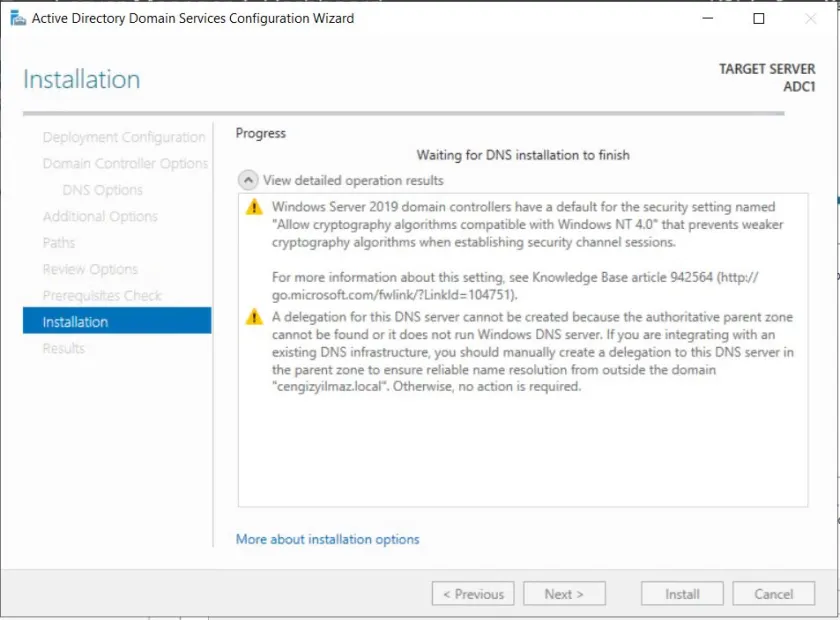
Task: Maximize the wizard window
Action: (758, 18)
